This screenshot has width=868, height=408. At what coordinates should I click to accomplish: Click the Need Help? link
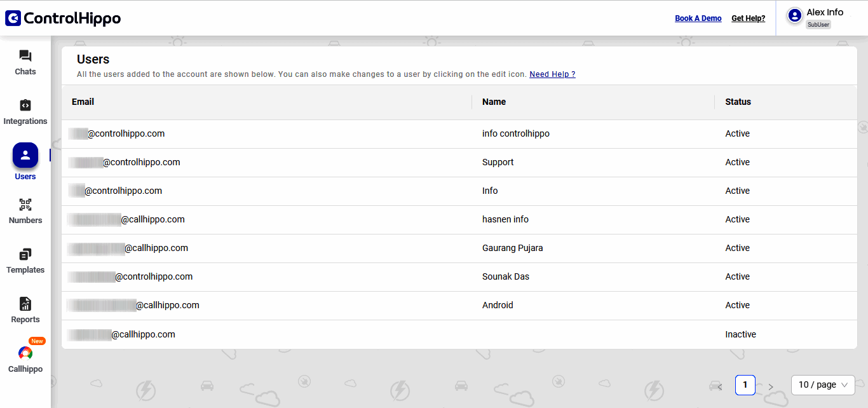[x=552, y=74]
